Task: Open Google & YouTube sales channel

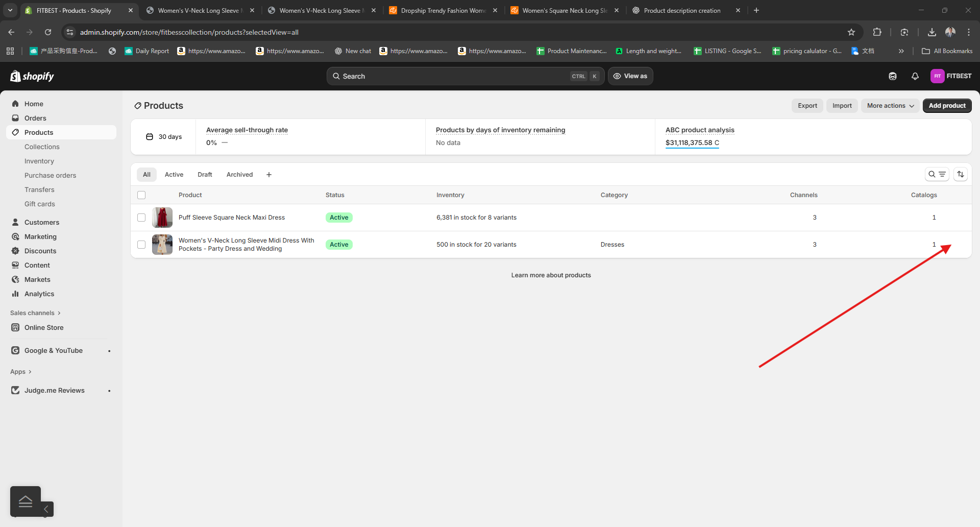Action: 54,351
